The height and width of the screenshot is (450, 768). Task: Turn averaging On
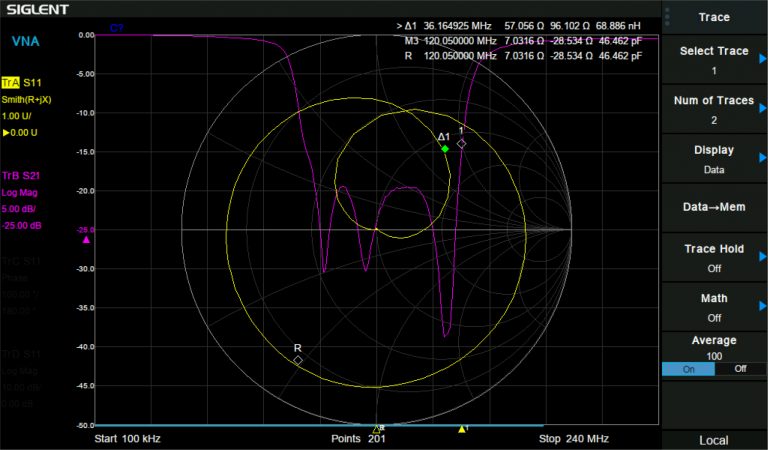pyautogui.click(x=688, y=369)
